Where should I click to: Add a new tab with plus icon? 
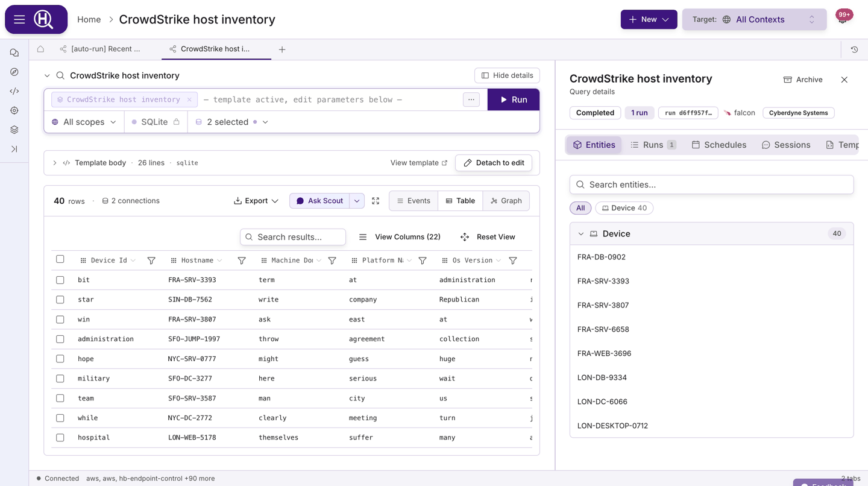(x=282, y=49)
